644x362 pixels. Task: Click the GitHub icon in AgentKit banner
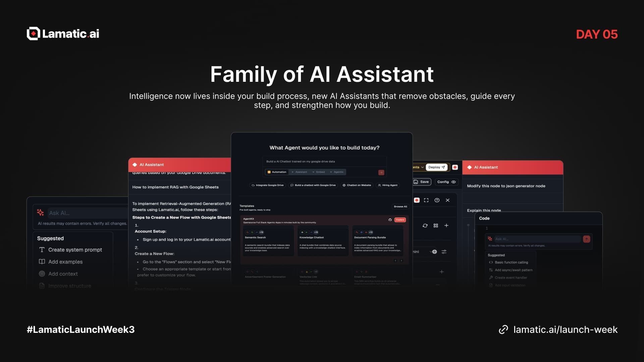[390, 220]
